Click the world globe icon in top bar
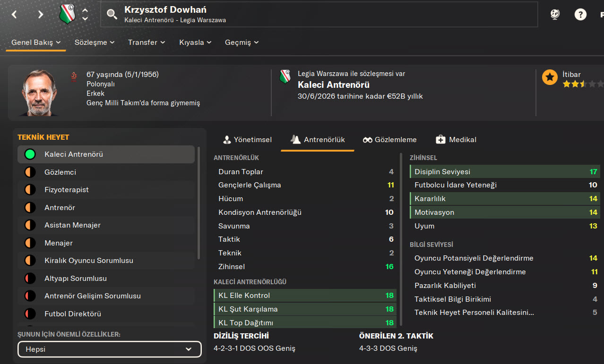Image resolution: width=604 pixels, height=364 pixels. [555, 14]
